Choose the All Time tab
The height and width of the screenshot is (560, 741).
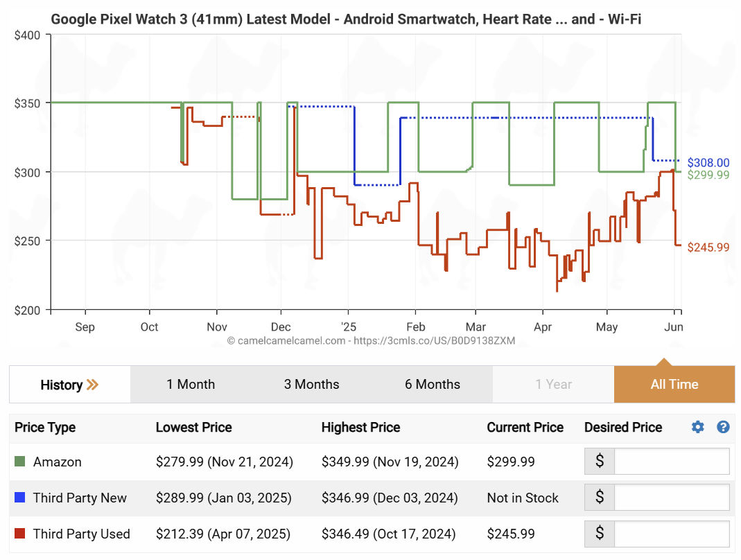tap(674, 385)
